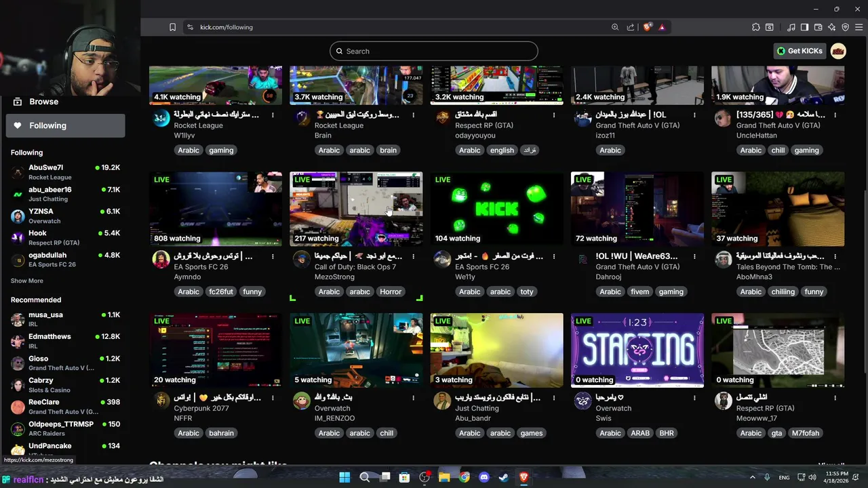Expand Show More under Following
This screenshot has width=868, height=488.
point(26,281)
